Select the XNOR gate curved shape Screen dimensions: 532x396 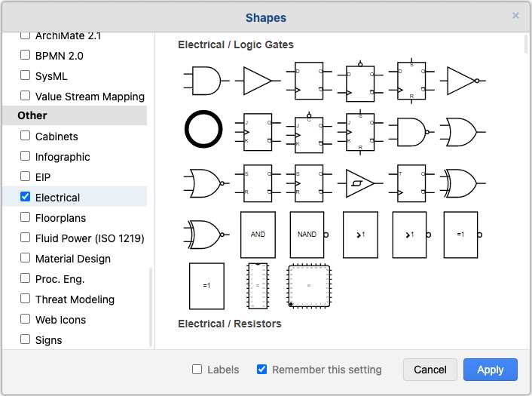[206, 235]
